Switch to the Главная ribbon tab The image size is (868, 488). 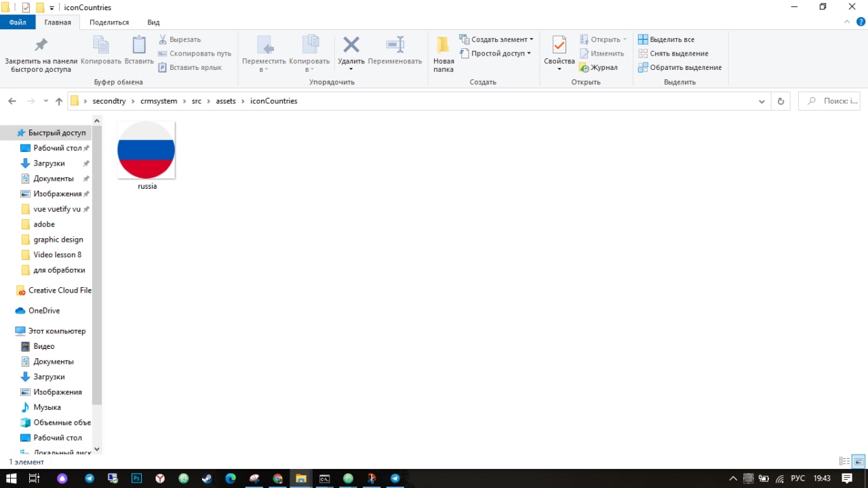click(58, 22)
